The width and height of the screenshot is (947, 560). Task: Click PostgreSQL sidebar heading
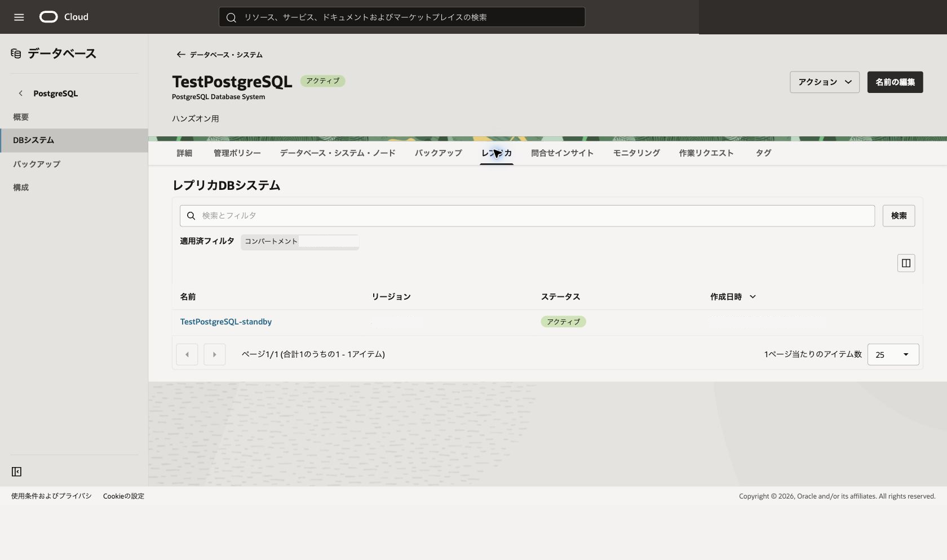click(x=55, y=94)
